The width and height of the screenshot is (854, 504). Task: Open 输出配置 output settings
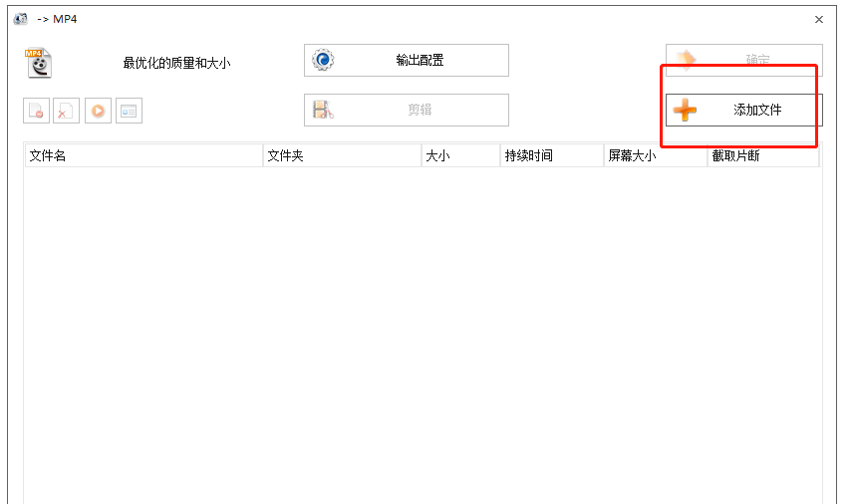pyautogui.click(x=407, y=60)
